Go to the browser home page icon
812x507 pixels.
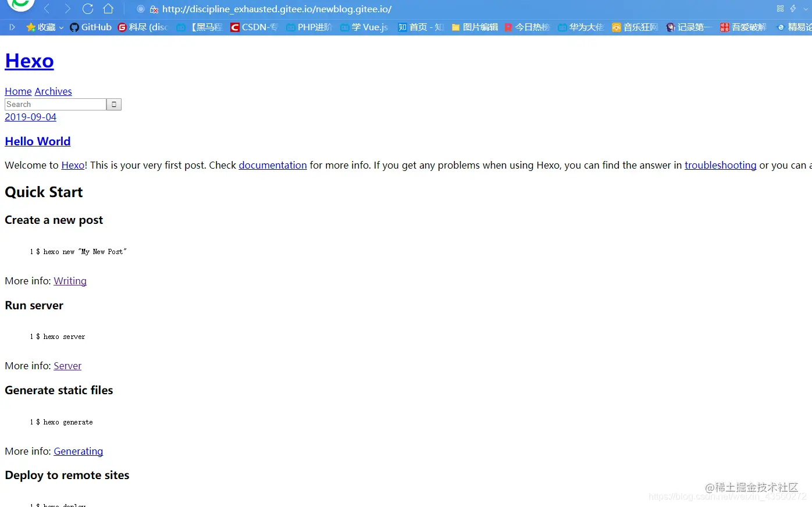point(108,9)
